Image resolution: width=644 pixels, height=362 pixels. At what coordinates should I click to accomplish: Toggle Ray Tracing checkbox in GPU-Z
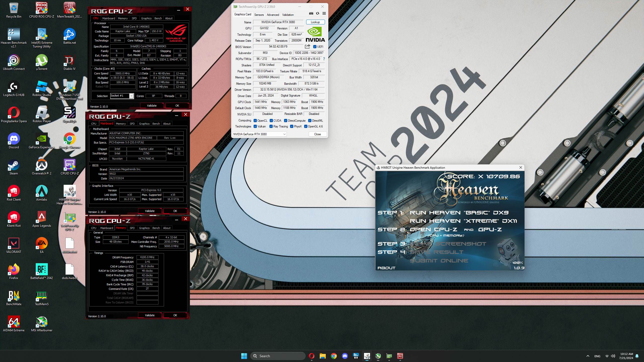coord(271,126)
